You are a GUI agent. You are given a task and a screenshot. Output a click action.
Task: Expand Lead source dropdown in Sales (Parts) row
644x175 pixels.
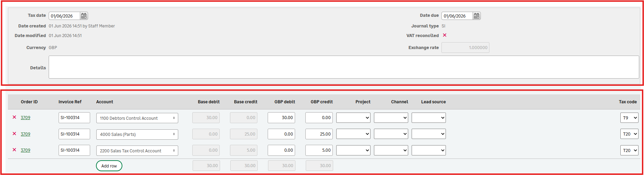point(429,134)
